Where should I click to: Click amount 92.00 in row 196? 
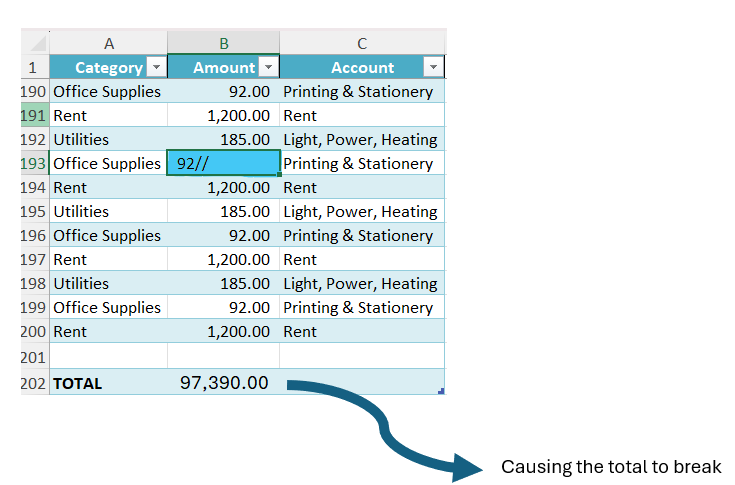click(x=224, y=235)
